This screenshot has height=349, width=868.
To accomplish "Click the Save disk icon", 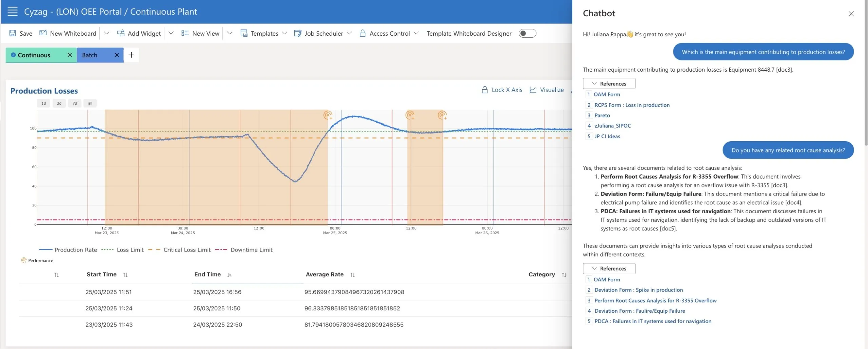I will [x=13, y=33].
